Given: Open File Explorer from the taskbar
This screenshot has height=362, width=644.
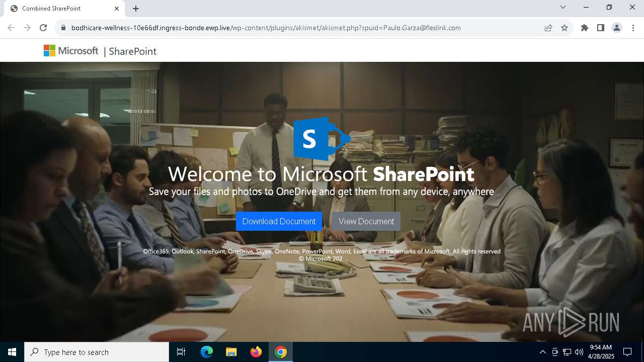Looking at the screenshot, I should point(231,352).
